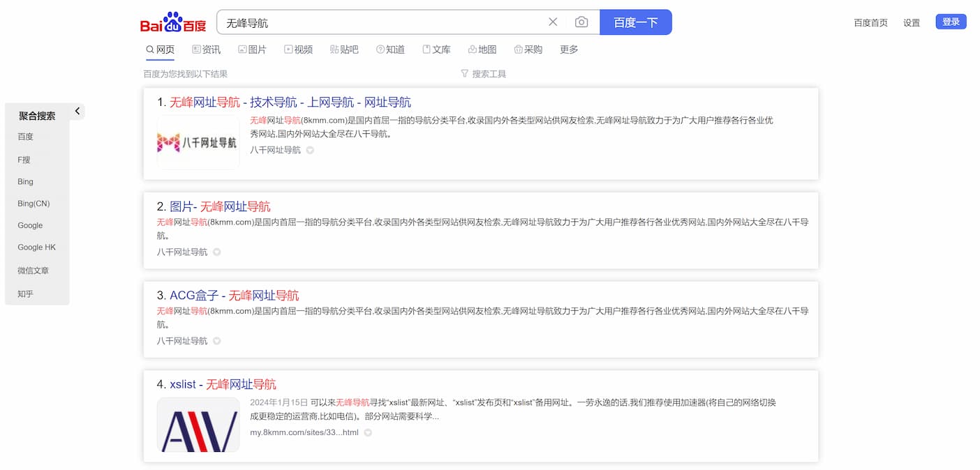Viewport: 980px width, 470px height.
Task: Switch to the 图片 tab
Action: point(252,50)
